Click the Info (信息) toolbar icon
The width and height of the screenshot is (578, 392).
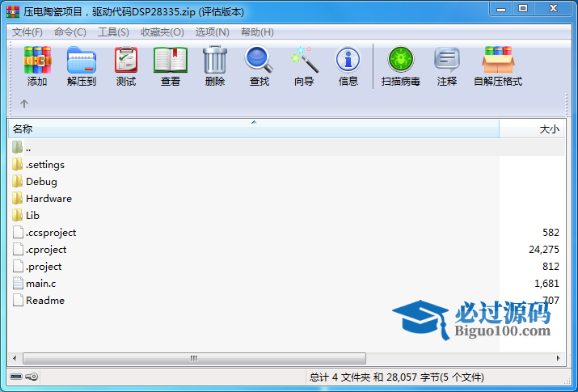(348, 60)
